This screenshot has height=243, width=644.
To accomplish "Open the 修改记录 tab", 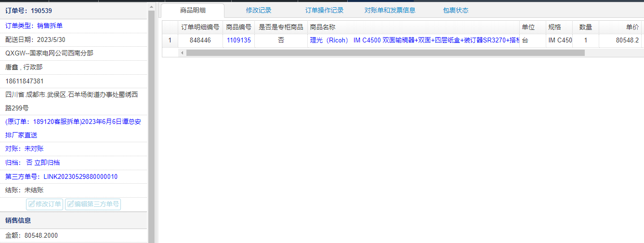I will pos(259,10).
